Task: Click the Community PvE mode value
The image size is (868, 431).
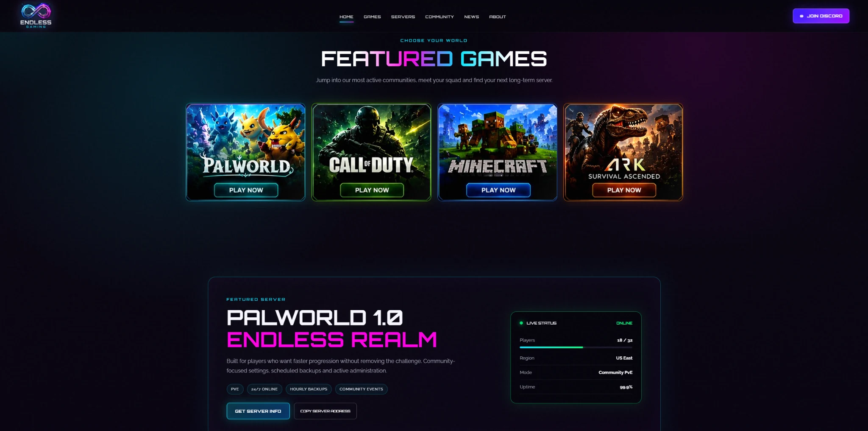Action: coord(615,372)
